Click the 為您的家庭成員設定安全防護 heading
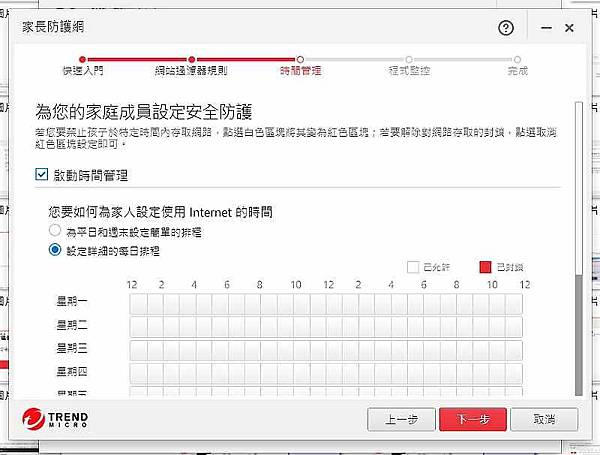The width and height of the screenshot is (600, 455). (143, 112)
